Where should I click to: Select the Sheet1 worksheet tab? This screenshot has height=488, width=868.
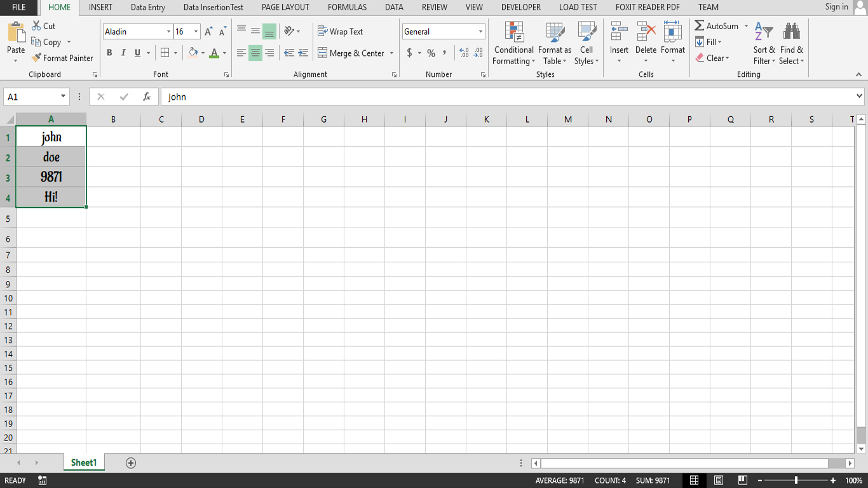pos(84,463)
